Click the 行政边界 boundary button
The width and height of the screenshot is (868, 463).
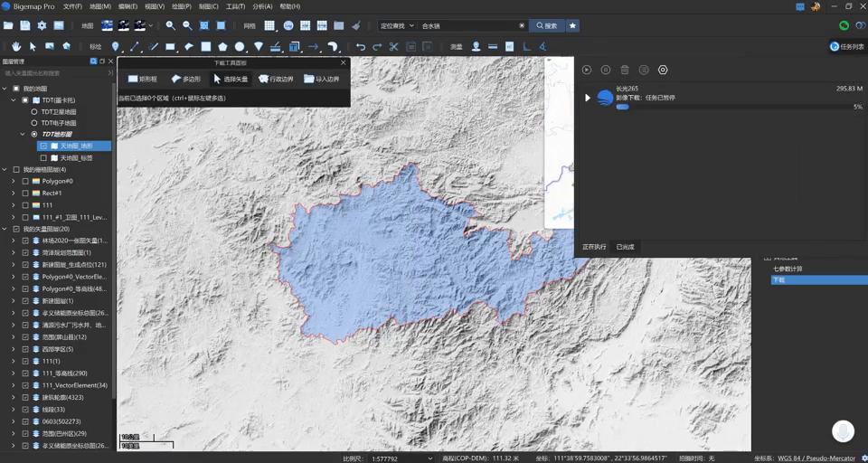click(277, 79)
